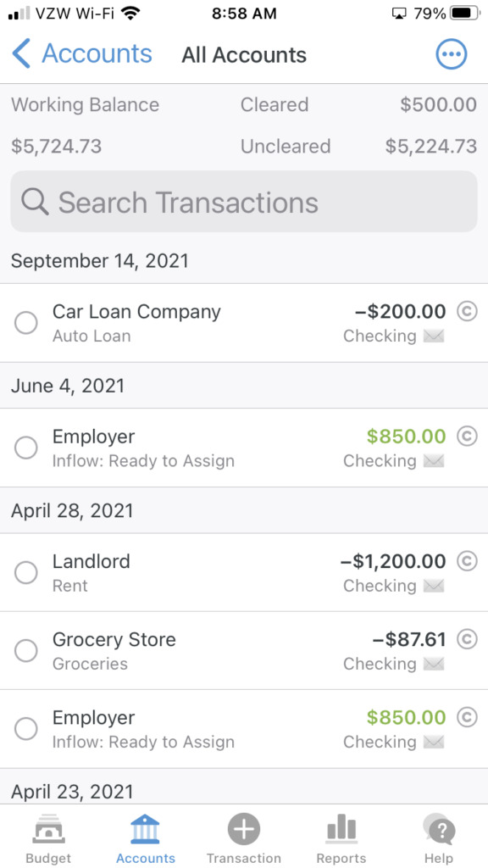
Task: Go back to Accounts list
Action: 82,53
